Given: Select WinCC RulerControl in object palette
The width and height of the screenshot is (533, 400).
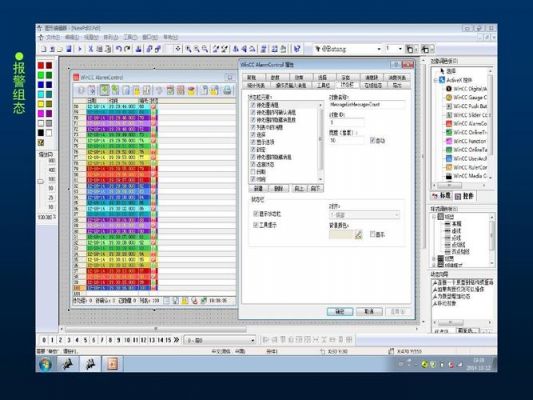Looking at the screenshot, I should pyautogui.click(x=466, y=167).
